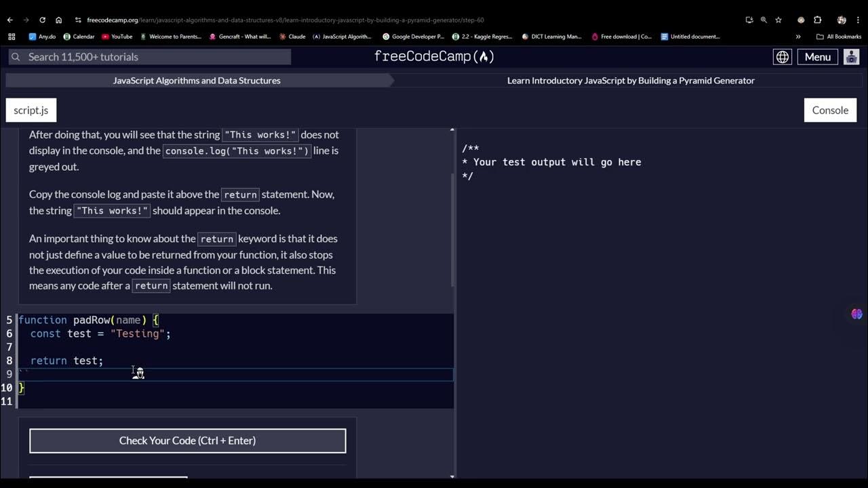Image resolution: width=868 pixels, height=488 pixels.
Task: Open the freeCodeCamp Menu button
Action: 817,57
